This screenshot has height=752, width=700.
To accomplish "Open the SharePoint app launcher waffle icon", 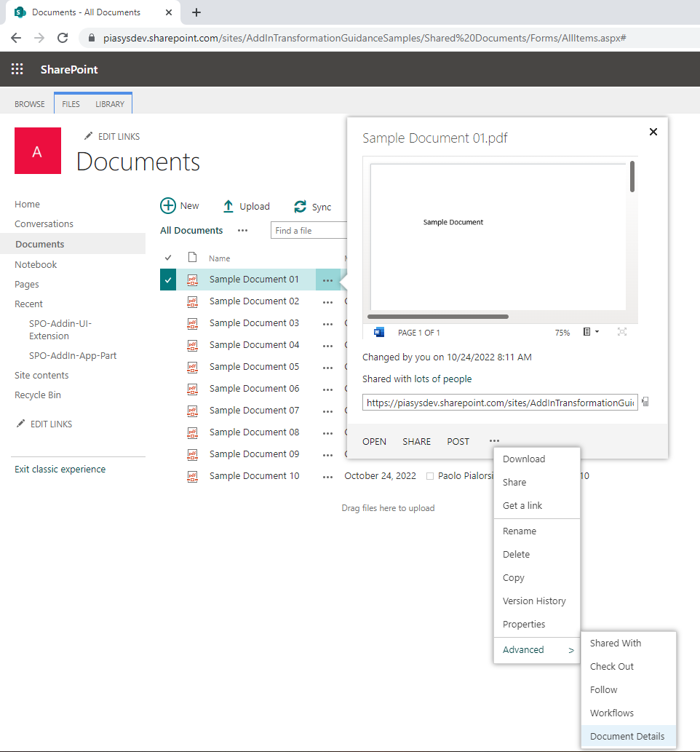I will tap(17, 69).
